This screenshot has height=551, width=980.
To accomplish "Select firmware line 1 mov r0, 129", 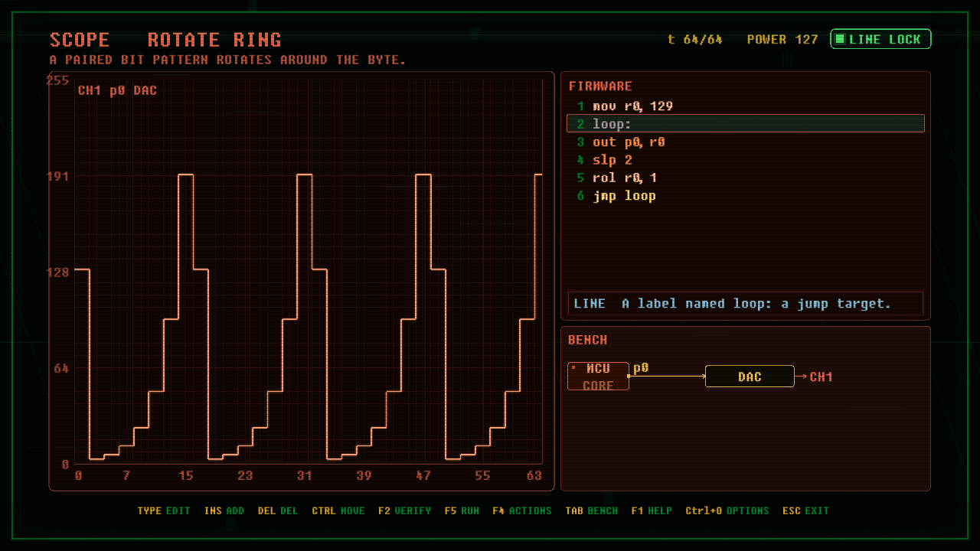I will pyautogui.click(x=745, y=106).
